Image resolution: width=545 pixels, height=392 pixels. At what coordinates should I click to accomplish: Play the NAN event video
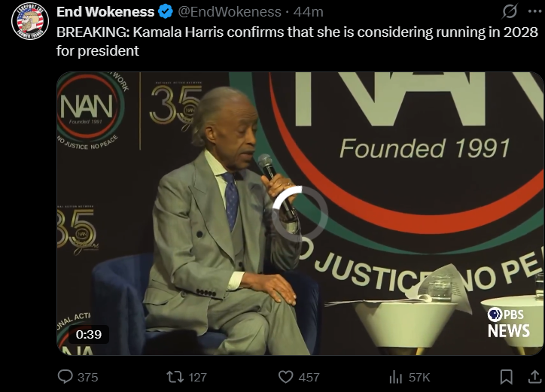click(x=300, y=214)
